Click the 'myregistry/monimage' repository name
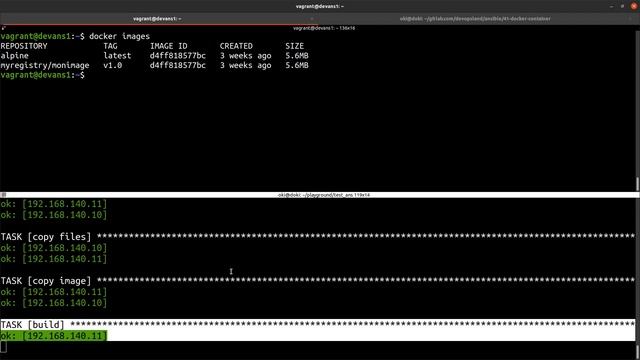 pyautogui.click(x=45, y=65)
